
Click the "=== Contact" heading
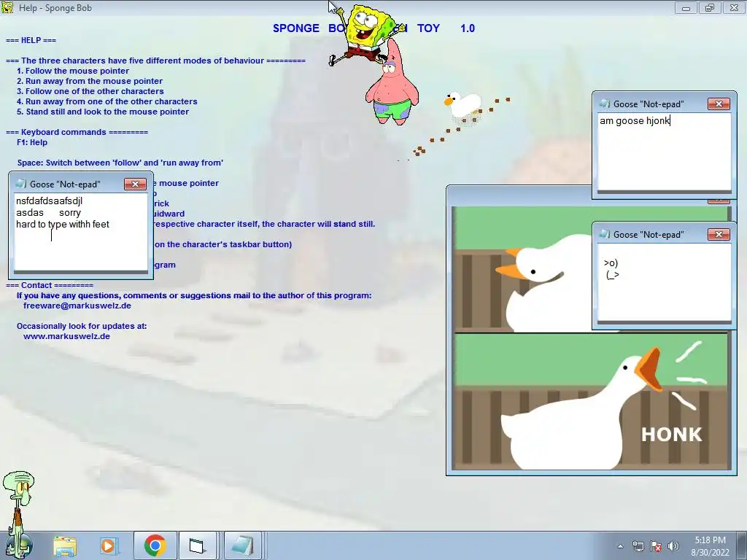pos(50,285)
